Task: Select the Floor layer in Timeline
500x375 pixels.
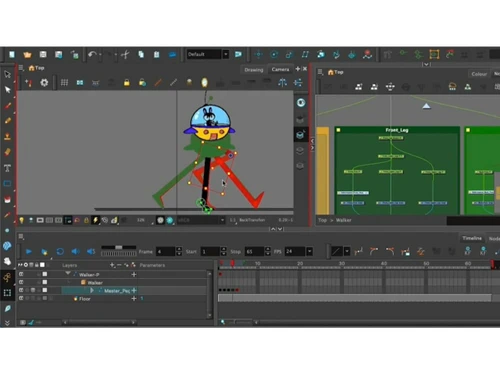Action: click(x=85, y=299)
